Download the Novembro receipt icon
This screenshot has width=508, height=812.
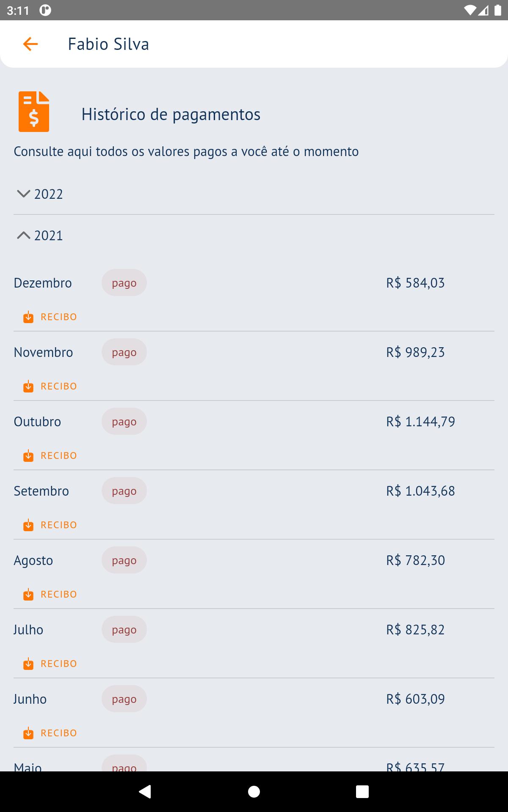[x=28, y=386]
